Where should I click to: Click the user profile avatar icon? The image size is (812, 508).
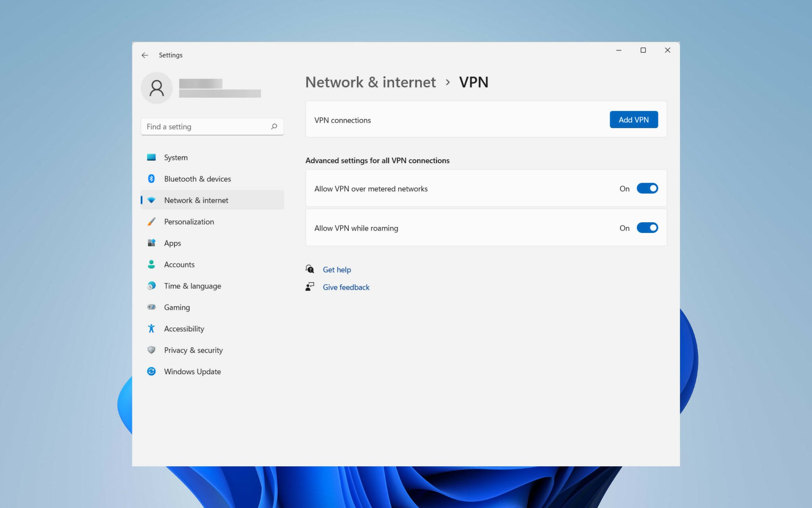[x=157, y=88]
